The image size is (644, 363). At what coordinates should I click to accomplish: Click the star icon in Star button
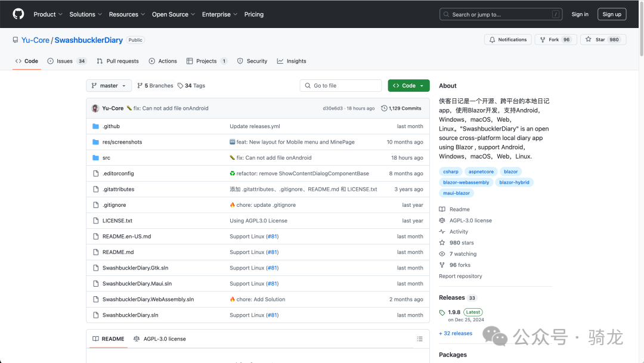pyautogui.click(x=588, y=39)
